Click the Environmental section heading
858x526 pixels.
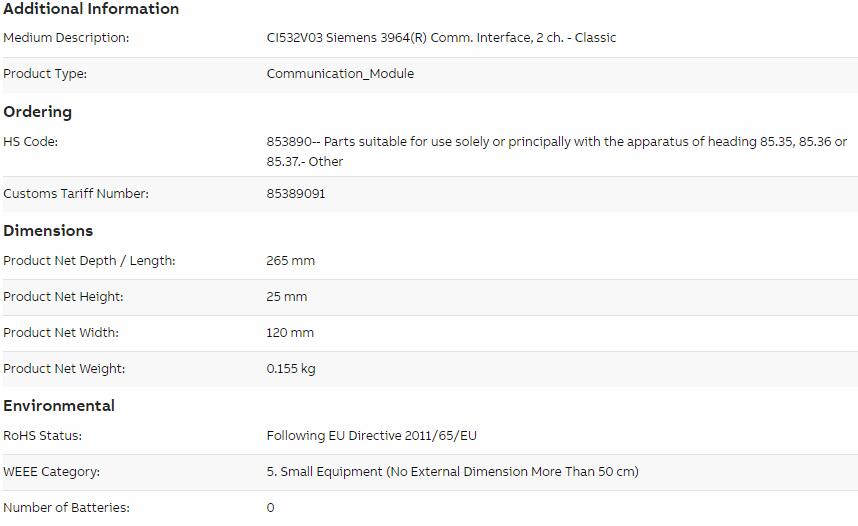(x=59, y=406)
